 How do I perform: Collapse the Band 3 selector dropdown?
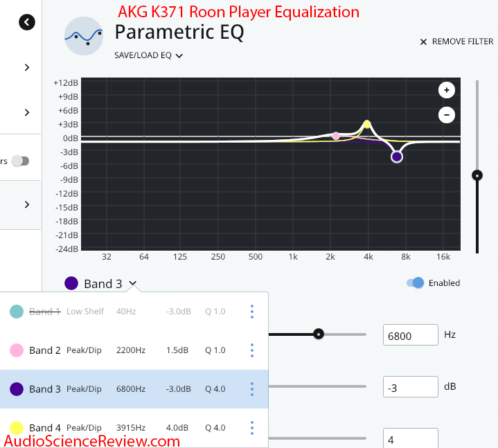[133, 283]
